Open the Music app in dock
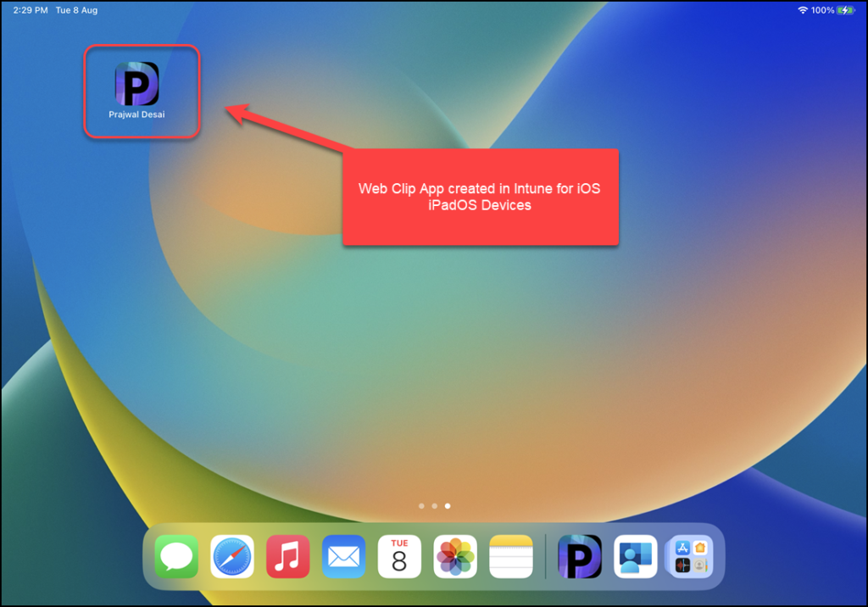 (x=288, y=557)
